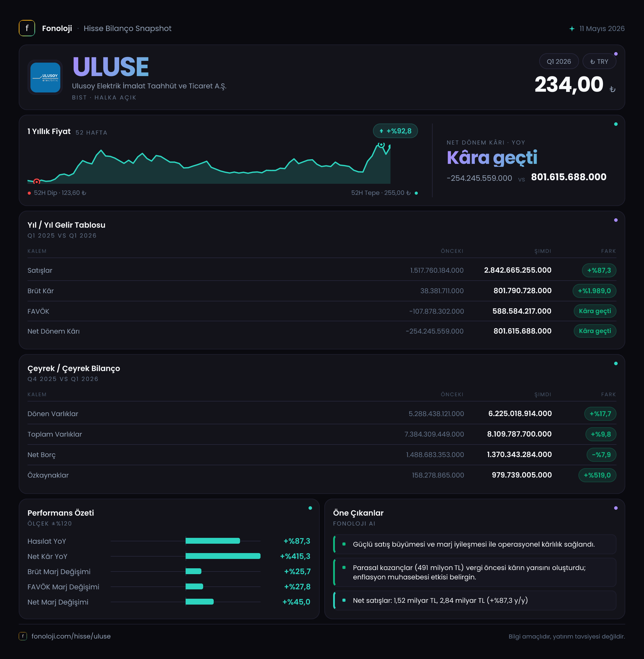Click the Hasılat YoY performance bar

tap(213, 541)
